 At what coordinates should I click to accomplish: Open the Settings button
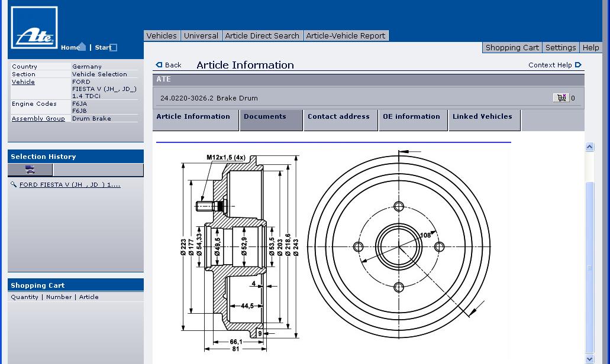(560, 48)
